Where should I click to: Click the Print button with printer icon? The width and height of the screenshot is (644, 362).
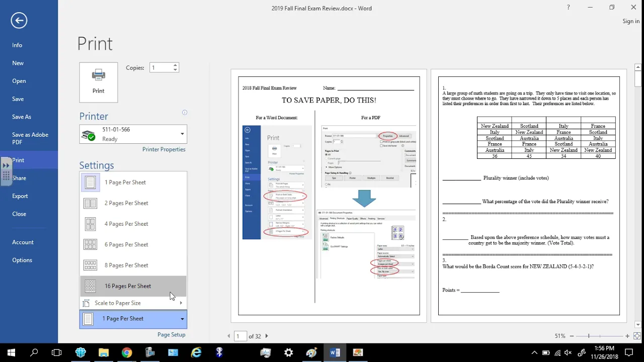point(99,82)
